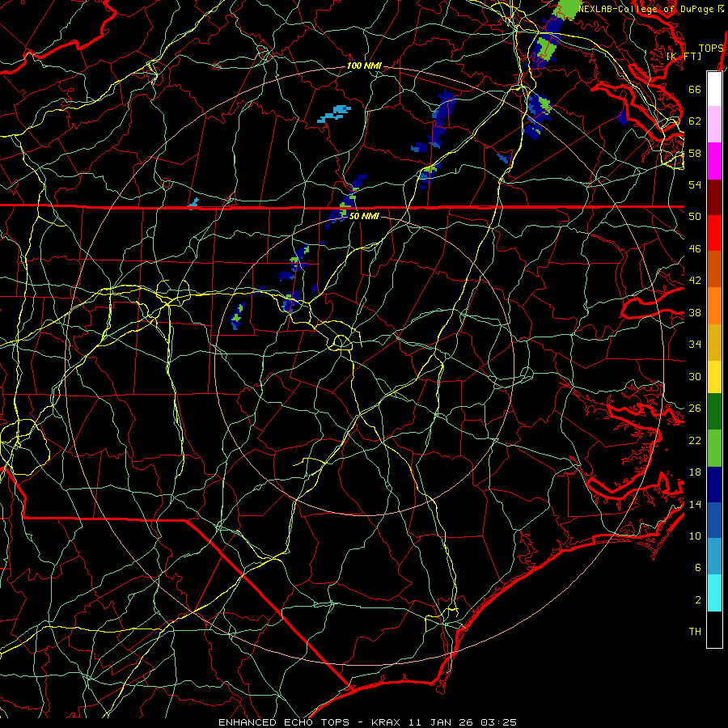Click the 11 JAN 26 date text
This screenshot has height=728, width=728.
pyautogui.click(x=442, y=722)
